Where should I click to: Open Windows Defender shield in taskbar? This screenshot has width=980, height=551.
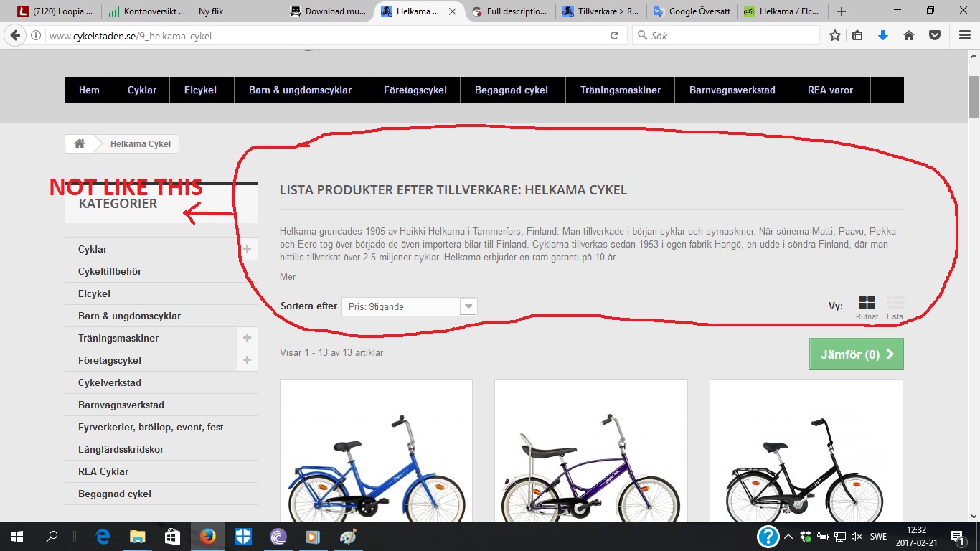coord(242,536)
